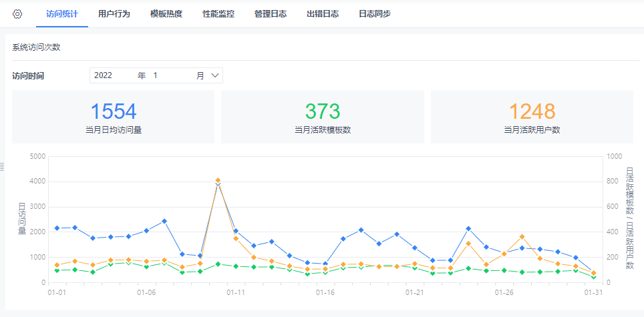644x317 pixels.
Task: Click the 01-06 x-axis label
Action: pyautogui.click(x=146, y=292)
